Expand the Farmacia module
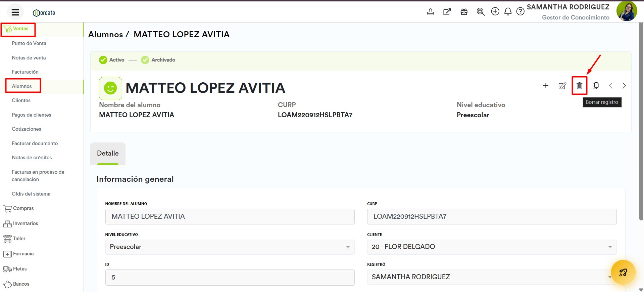Image resolution: width=644 pixels, height=292 pixels. pyautogui.click(x=18, y=254)
